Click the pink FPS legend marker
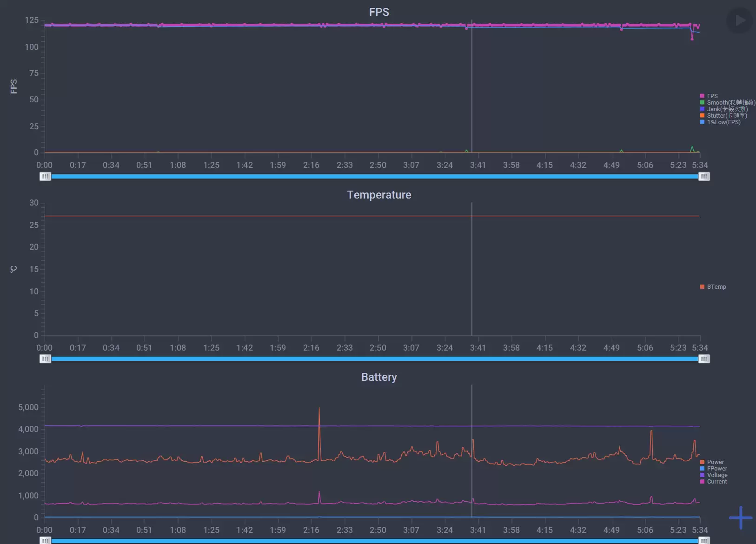Screen dimensions: 756x544 tap(702, 96)
